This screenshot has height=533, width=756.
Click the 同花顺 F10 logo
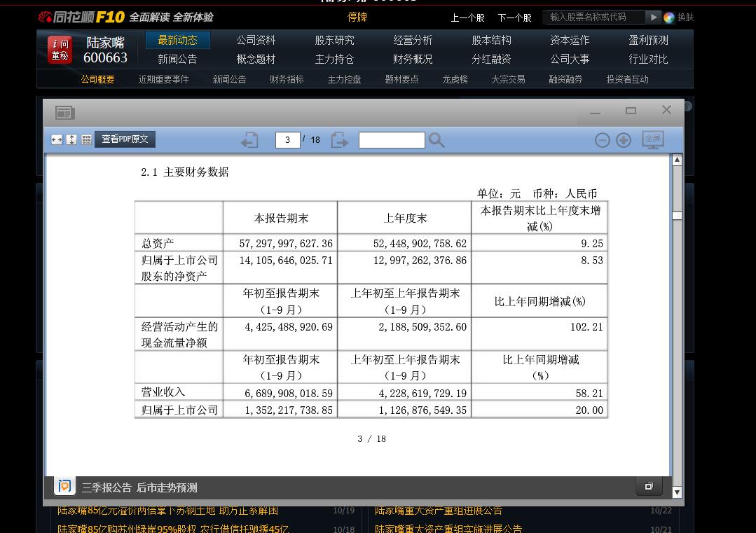(x=81, y=18)
